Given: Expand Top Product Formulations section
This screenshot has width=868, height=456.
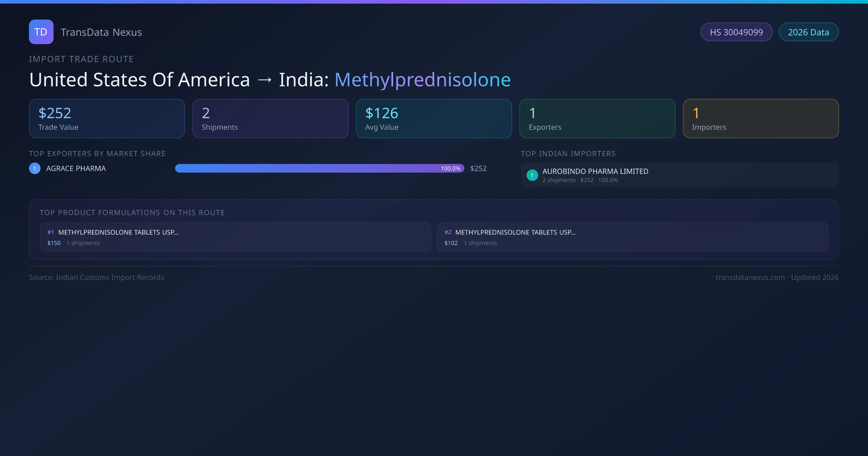Looking at the screenshot, I should pyautogui.click(x=132, y=213).
